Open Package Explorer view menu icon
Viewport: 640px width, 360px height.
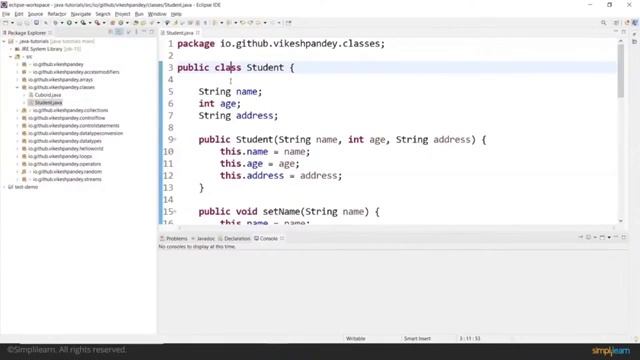tap(136, 32)
